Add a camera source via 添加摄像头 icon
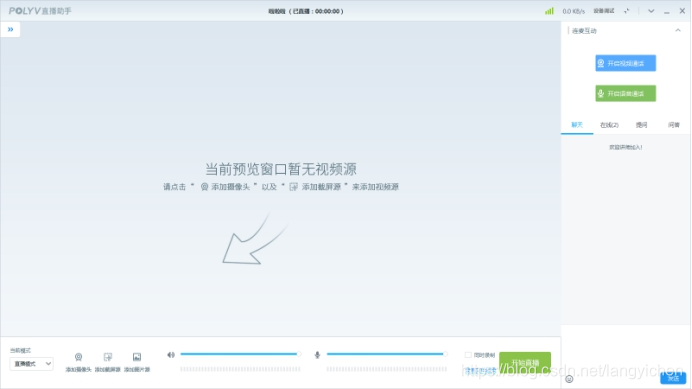This screenshot has width=692, height=389. pyautogui.click(x=78, y=362)
